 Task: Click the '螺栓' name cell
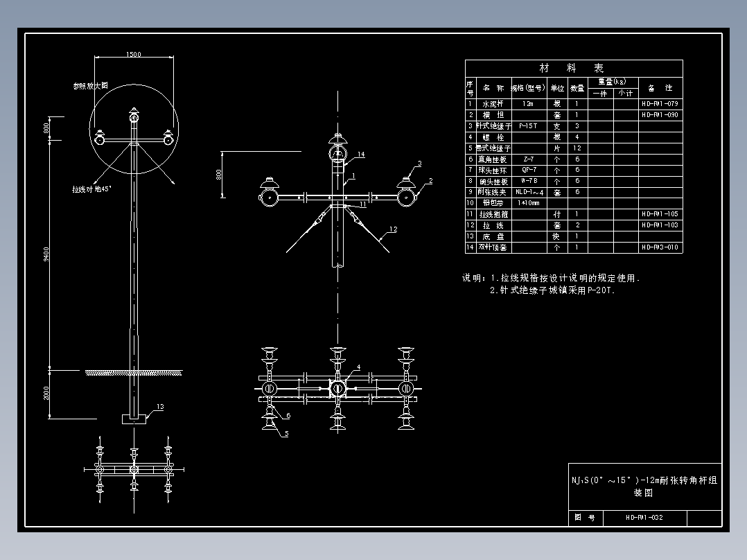(x=493, y=137)
